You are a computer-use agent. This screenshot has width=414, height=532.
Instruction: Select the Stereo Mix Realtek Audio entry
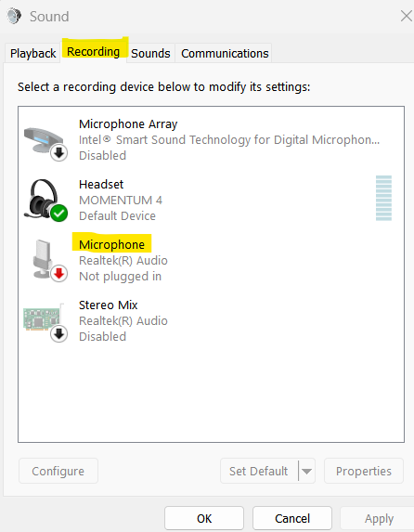click(211, 320)
